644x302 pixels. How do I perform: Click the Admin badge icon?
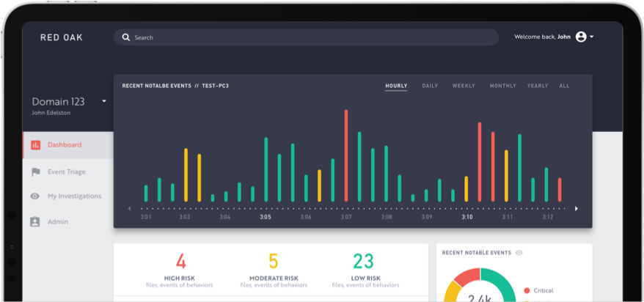pos(35,221)
